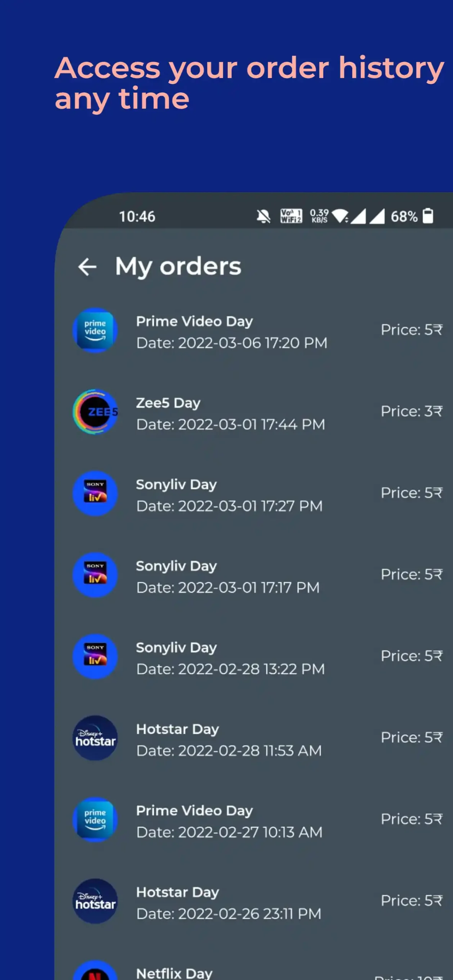Open the Zee5 Day order title
The height and width of the screenshot is (980, 453).
pos(168,403)
